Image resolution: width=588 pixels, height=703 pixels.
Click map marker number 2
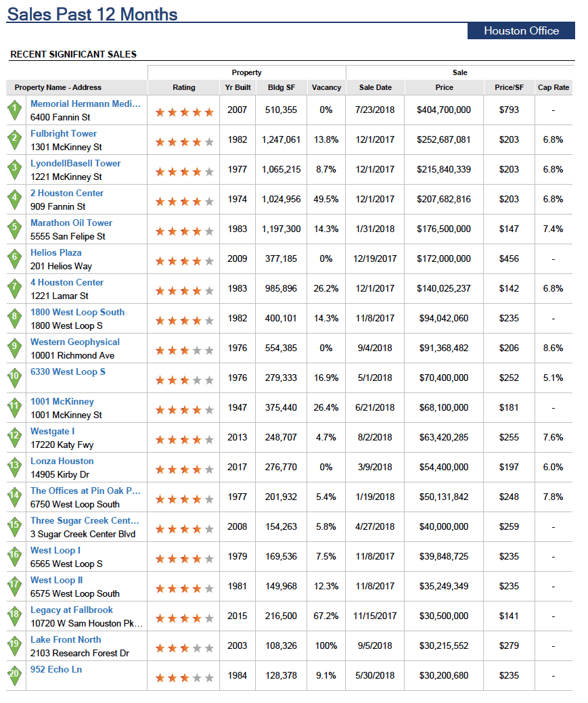pos(15,140)
